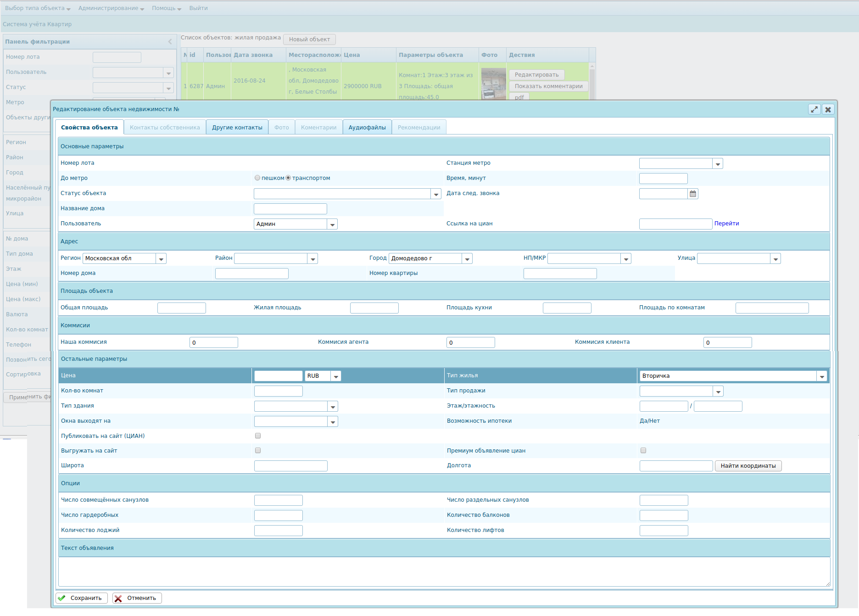Click the red cross Cancel button
This screenshot has height=616, width=859.
pos(137,598)
